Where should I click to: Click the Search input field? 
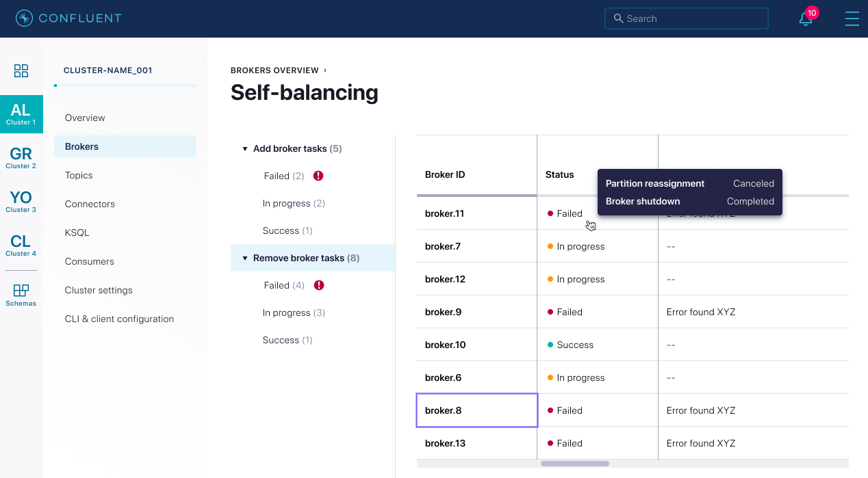pyautogui.click(x=687, y=18)
